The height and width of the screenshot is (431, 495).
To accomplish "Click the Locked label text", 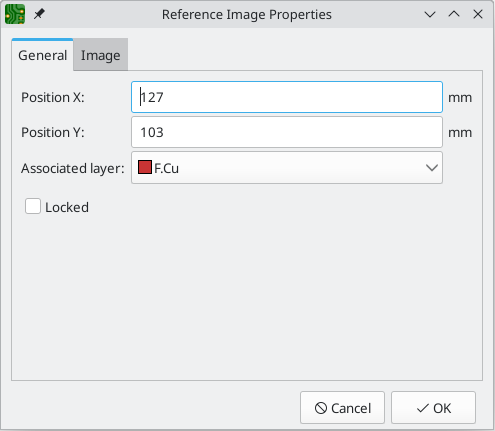I will coord(67,207).
